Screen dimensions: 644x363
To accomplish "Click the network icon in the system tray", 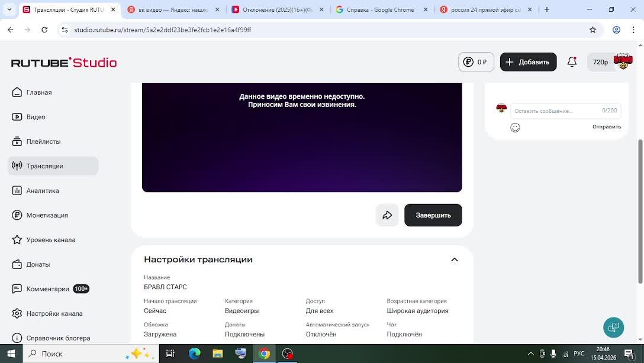I will point(565,354).
